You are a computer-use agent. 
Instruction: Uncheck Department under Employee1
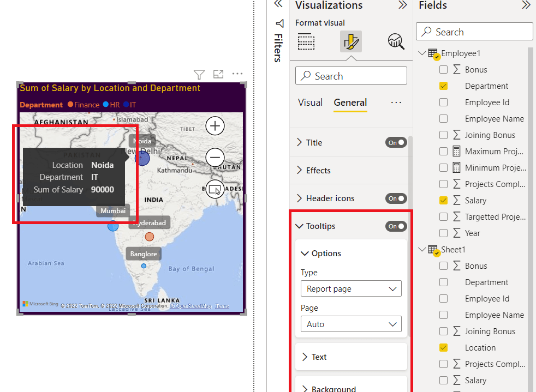(443, 86)
